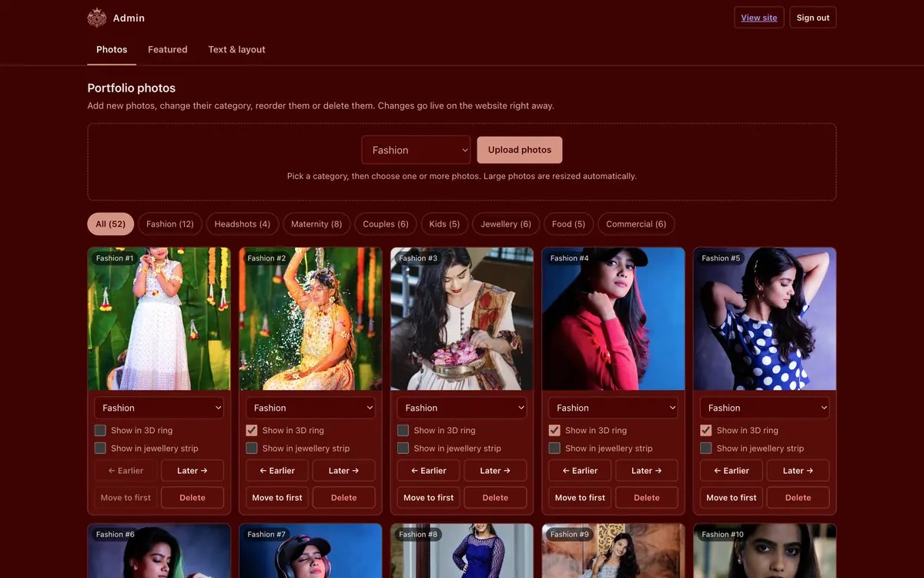Delete the Fashion #3 photo

[495, 498]
